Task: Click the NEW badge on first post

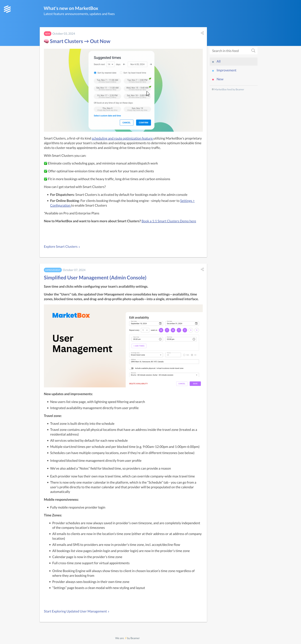Action: 48,33
